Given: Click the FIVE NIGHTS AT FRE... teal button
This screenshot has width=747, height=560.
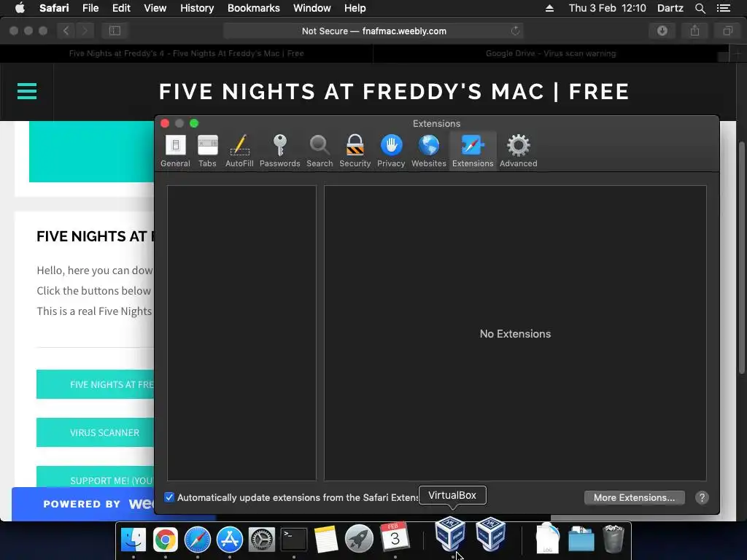Looking at the screenshot, I should [x=95, y=384].
